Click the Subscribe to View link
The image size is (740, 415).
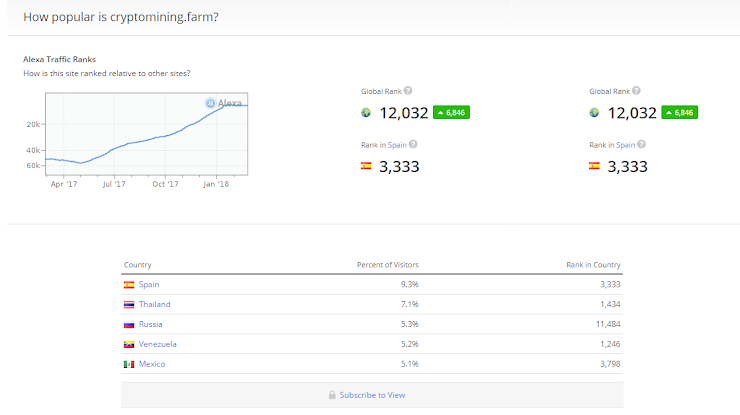coord(372,395)
